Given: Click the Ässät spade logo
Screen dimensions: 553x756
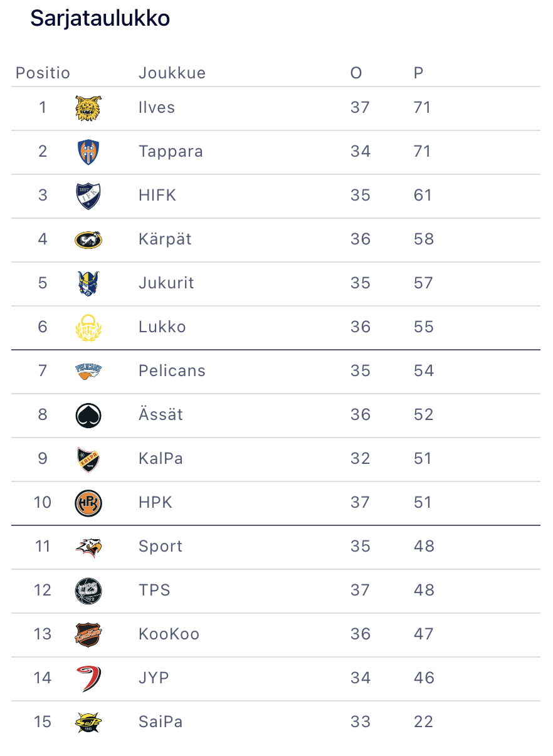Looking at the screenshot, I should 88,415.
